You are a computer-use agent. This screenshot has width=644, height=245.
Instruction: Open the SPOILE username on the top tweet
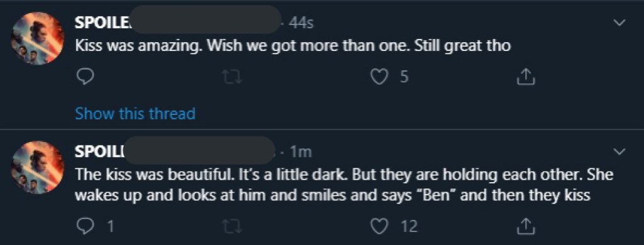tap(101, 23)
